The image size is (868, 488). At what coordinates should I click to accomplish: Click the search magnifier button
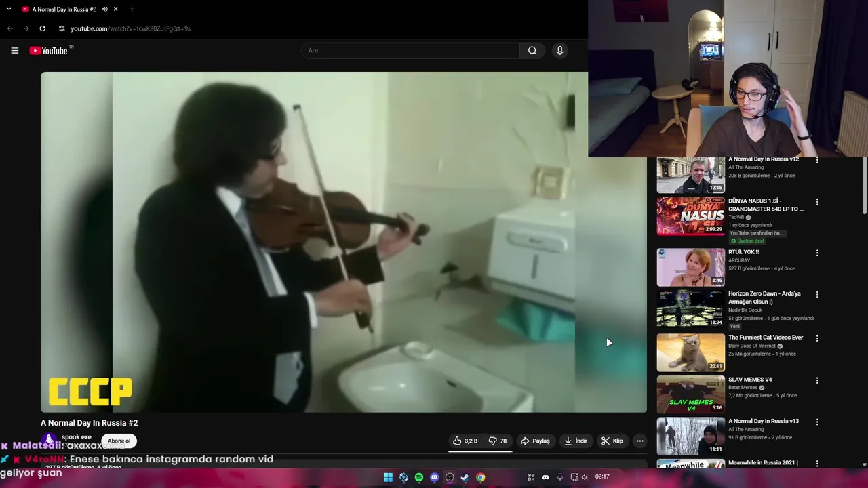532,50
